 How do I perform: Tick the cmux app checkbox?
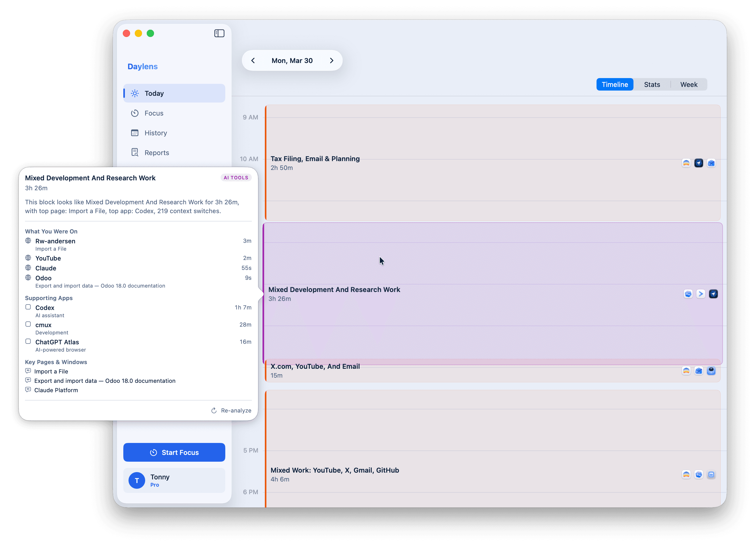point(28,324)
